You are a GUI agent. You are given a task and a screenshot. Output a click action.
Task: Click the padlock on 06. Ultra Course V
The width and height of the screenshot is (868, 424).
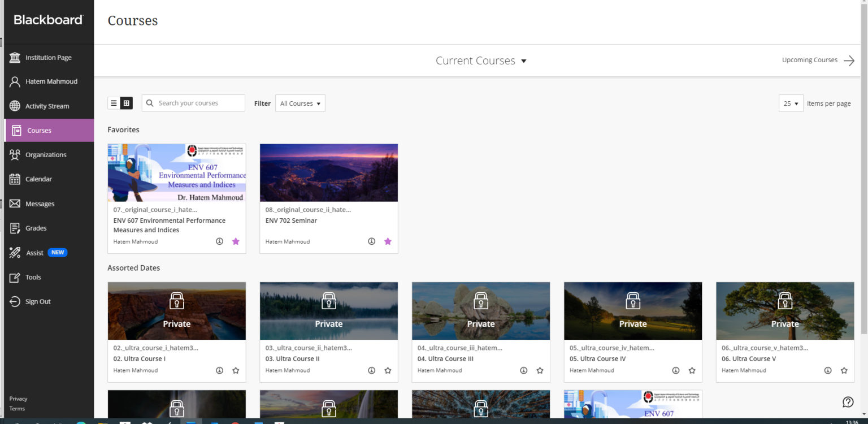785,301
